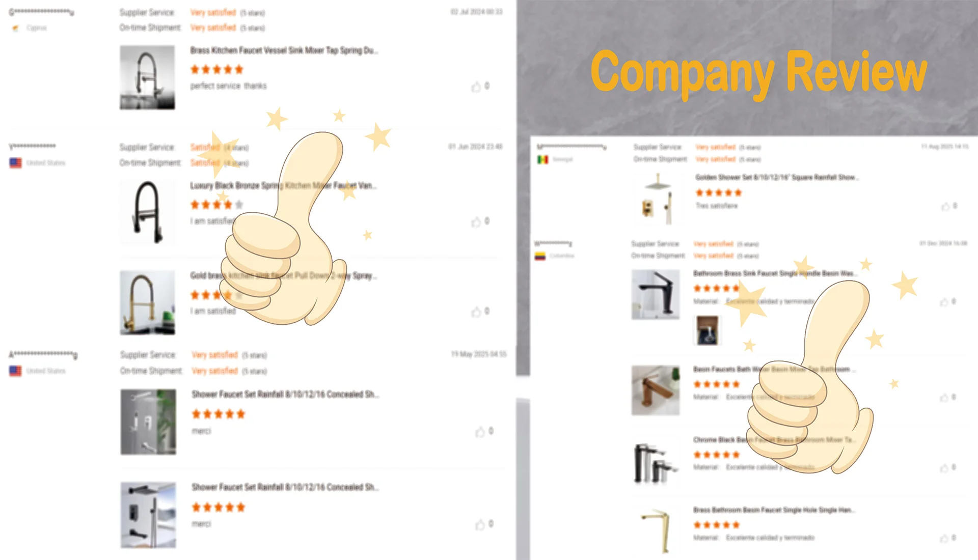Like the Brass Bathroom Basin Faucet review
This screenshot has height=560, width=978.
(944, 539)
